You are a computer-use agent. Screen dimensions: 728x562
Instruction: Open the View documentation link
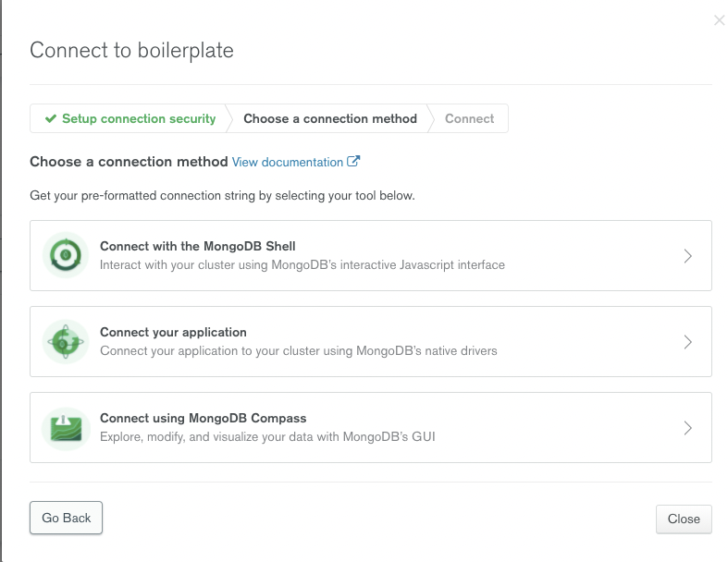click(x=287, y=163)
